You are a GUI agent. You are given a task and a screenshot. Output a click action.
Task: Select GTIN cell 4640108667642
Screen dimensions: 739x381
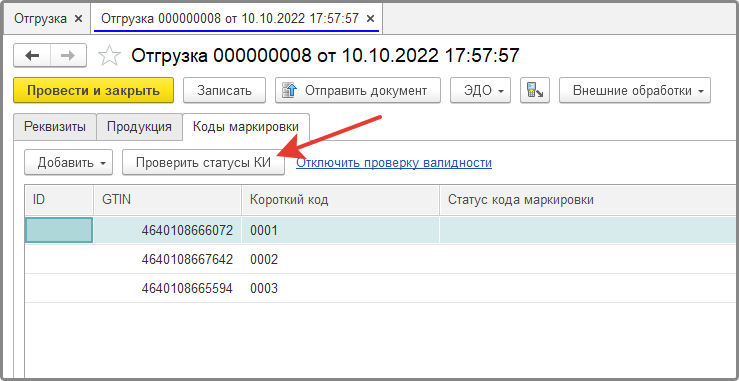(x=167, y=259)
